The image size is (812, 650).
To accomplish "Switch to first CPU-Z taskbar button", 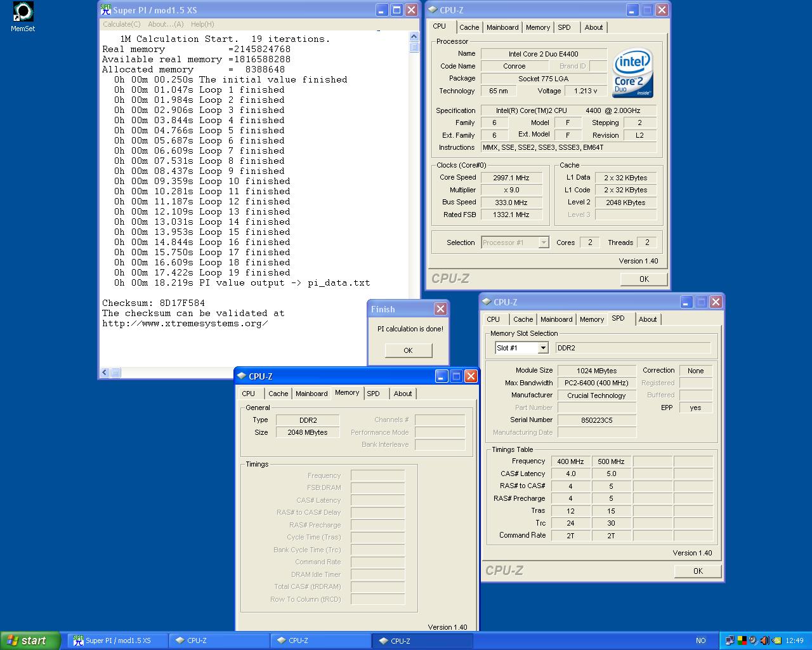I will click(219, 640).
